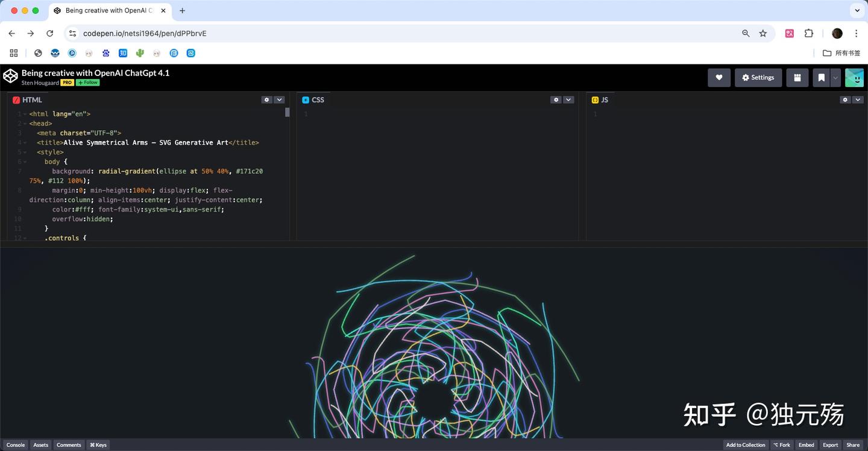Open JS editor settings gear
This screenshot has width=868, height=451.
pos(846,99)
